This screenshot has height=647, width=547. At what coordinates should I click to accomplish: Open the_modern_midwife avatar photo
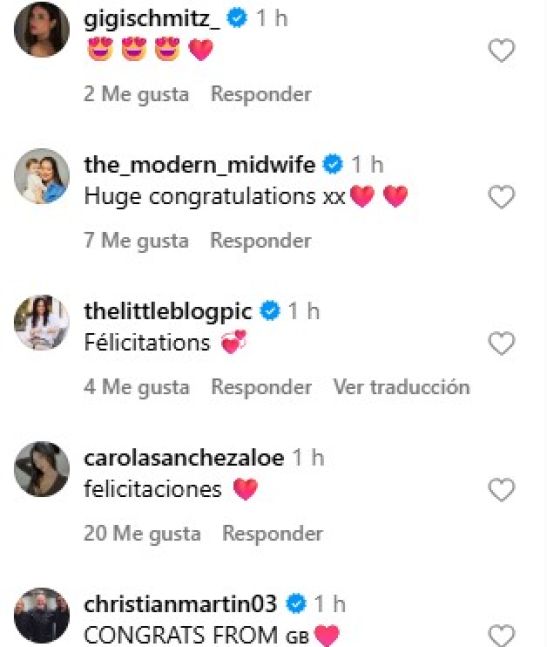(x=42, y=176)
